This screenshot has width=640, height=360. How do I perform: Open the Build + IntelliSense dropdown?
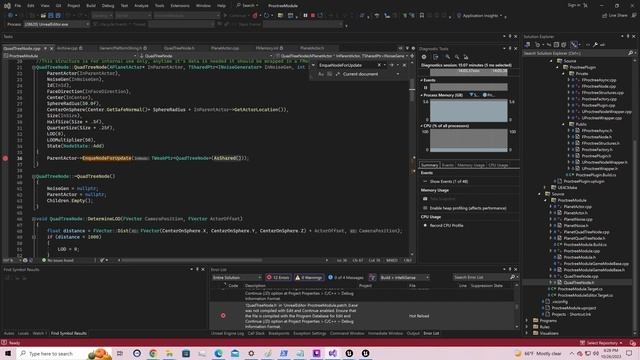404,278
